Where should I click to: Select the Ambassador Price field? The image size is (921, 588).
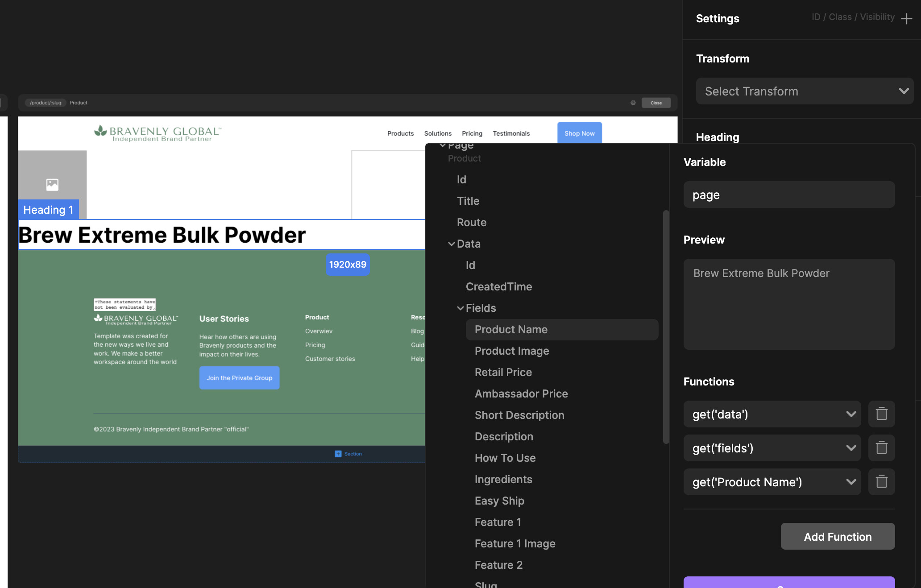point(521,394)
